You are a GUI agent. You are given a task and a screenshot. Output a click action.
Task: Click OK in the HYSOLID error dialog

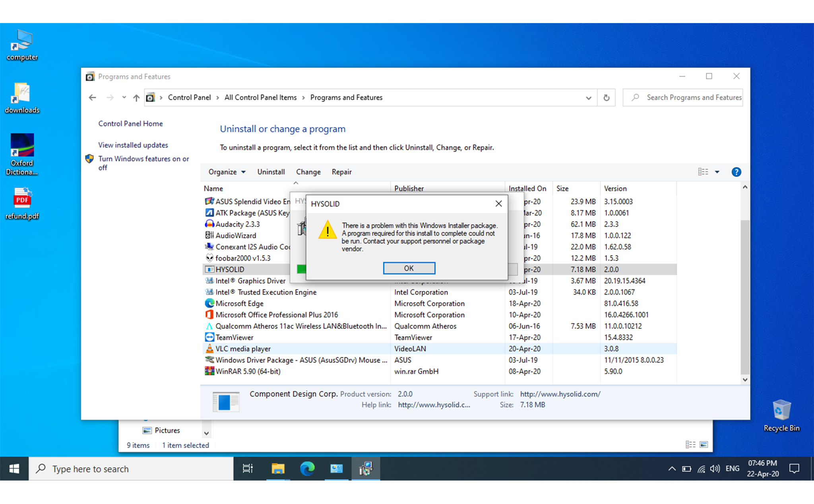tap(409, 268)
